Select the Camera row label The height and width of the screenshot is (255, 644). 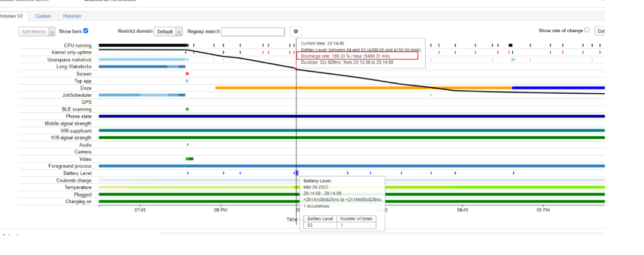83,152
